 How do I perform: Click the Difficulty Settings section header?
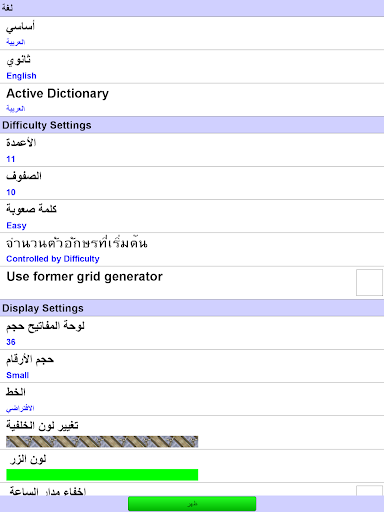click(x=192, y=125)
